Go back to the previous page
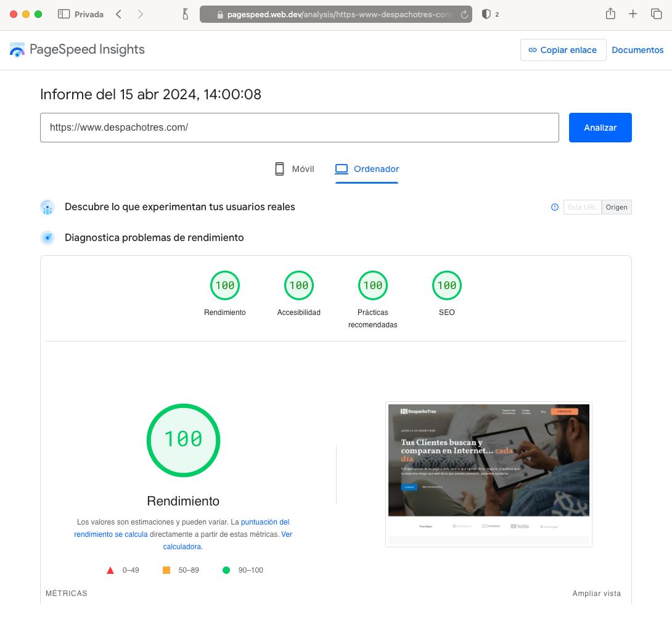The width and height of the screenshot is (672, 617). coord(119,14)
